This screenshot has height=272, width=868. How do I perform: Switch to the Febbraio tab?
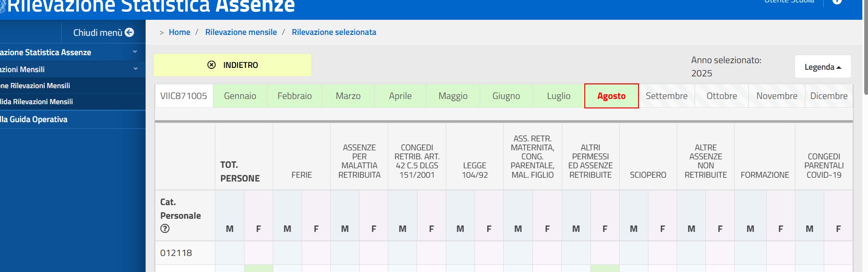pyautogui.click(x=295, y=96)
